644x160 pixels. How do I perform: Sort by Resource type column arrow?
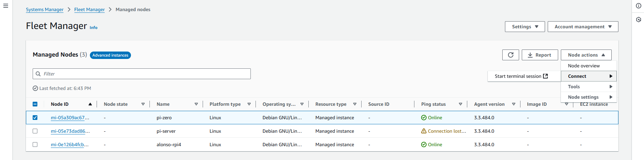[x=355, y=104]
